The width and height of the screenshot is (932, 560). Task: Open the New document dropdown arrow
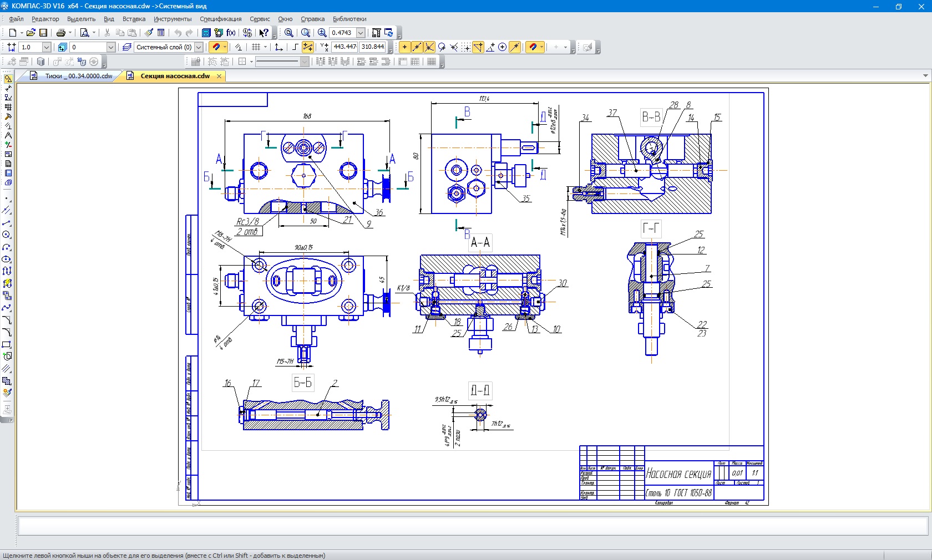coord(22,33)
